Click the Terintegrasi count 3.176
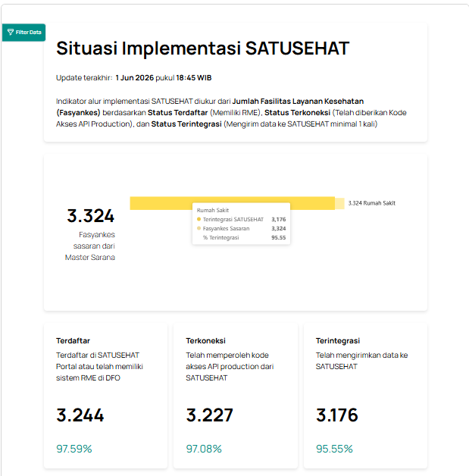The image size is (469, 476). pyautogui.click(x=337, y=415)
